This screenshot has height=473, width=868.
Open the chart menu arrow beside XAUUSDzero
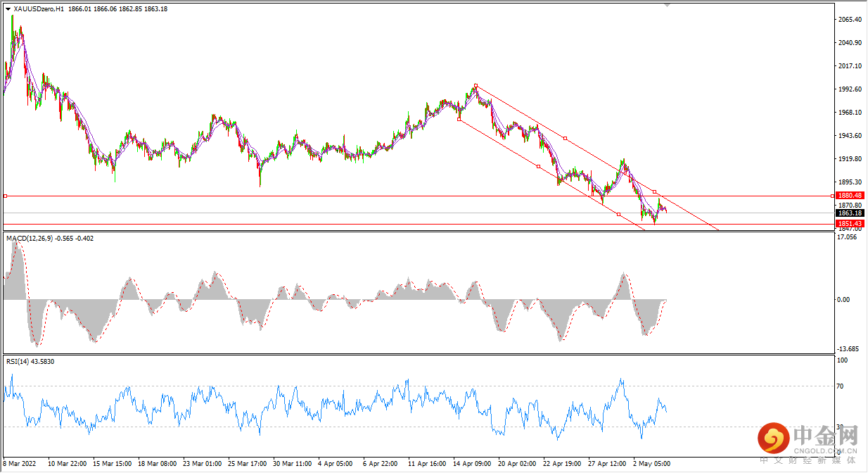[8, 8]
